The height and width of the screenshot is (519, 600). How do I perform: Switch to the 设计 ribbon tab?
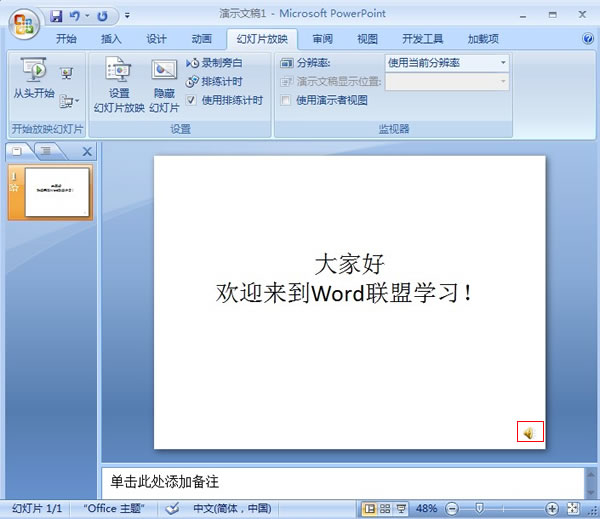(x=156, y=39)
